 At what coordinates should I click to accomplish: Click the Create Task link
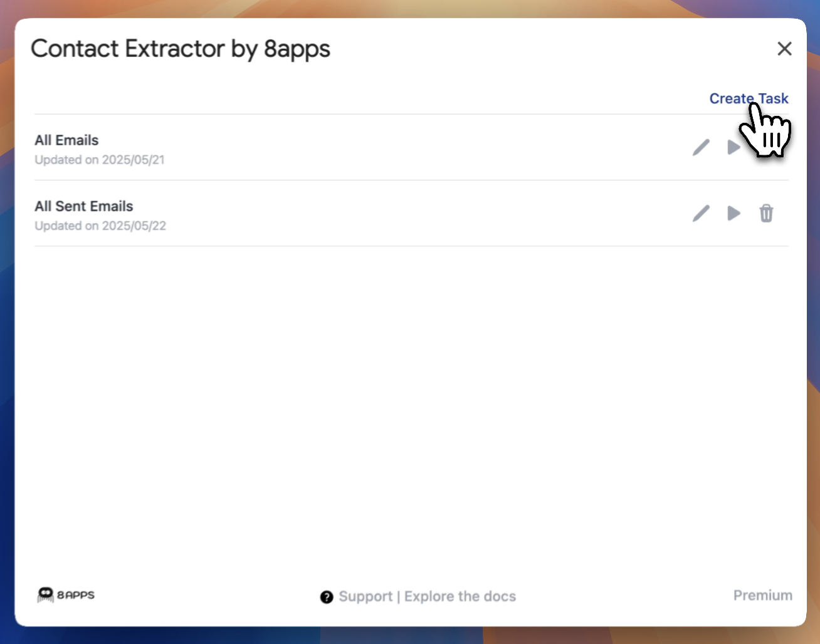tap(749, 98)
